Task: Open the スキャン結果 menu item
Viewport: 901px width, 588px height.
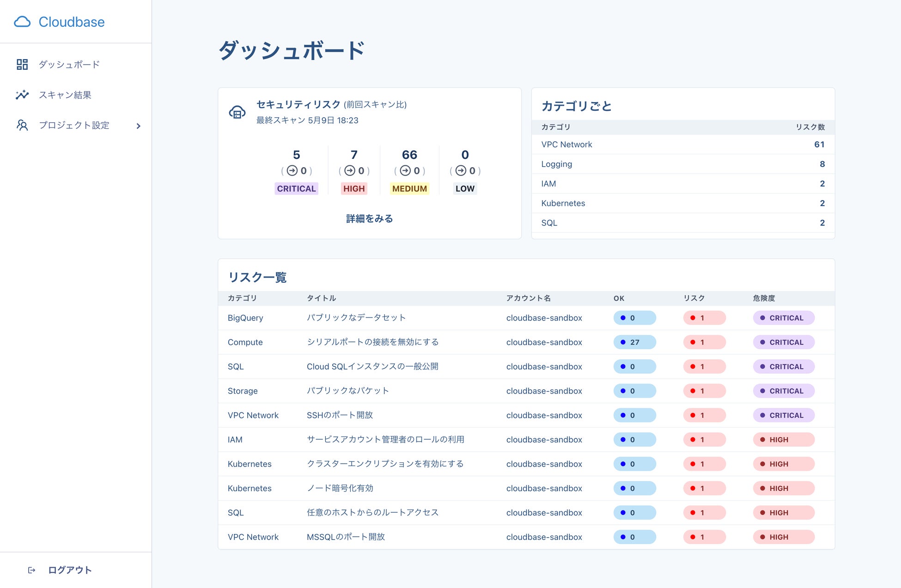Action: (x=65, y=95)
